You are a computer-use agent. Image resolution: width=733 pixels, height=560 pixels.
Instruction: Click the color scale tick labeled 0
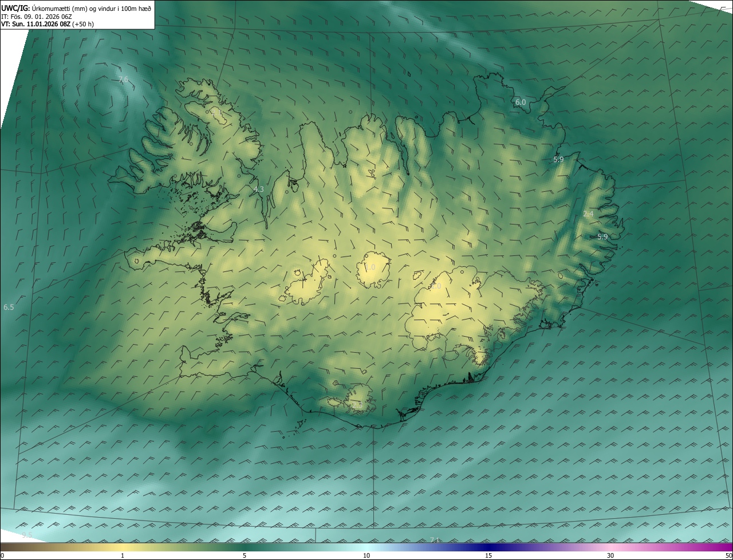(2, 555)
